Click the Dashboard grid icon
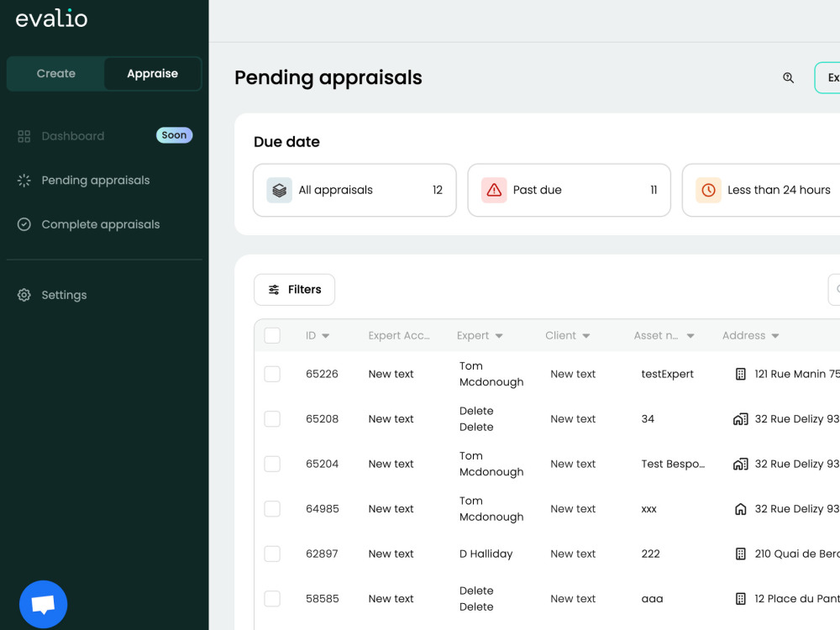840x630 pixels. (24, 136)
